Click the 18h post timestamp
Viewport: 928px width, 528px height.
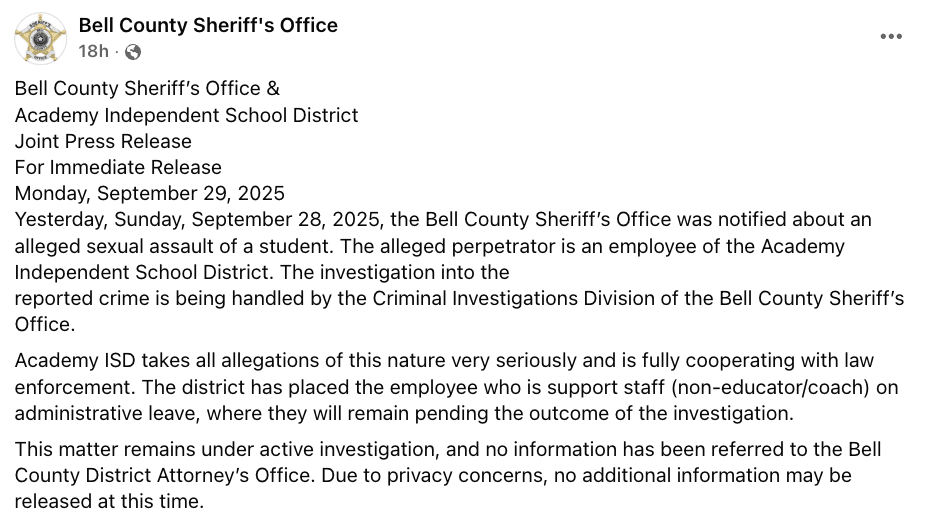coord(93,51)
